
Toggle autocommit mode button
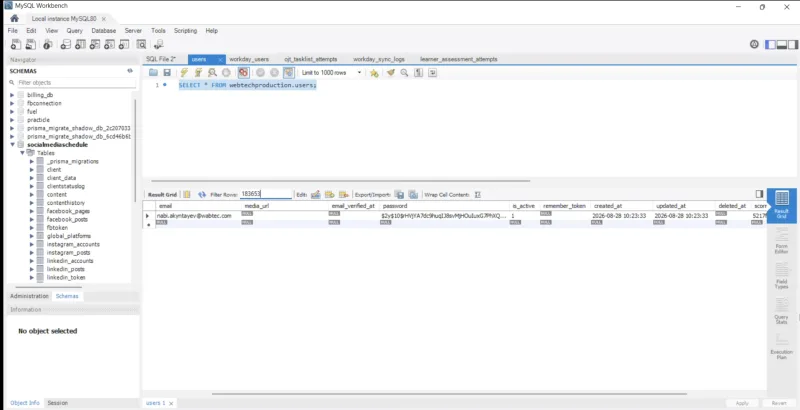click(289, 73)
